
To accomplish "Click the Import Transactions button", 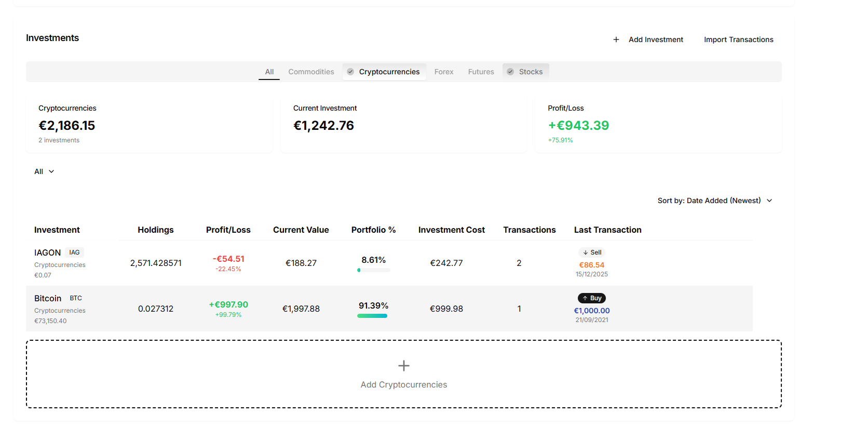I will tap(738, 39).
